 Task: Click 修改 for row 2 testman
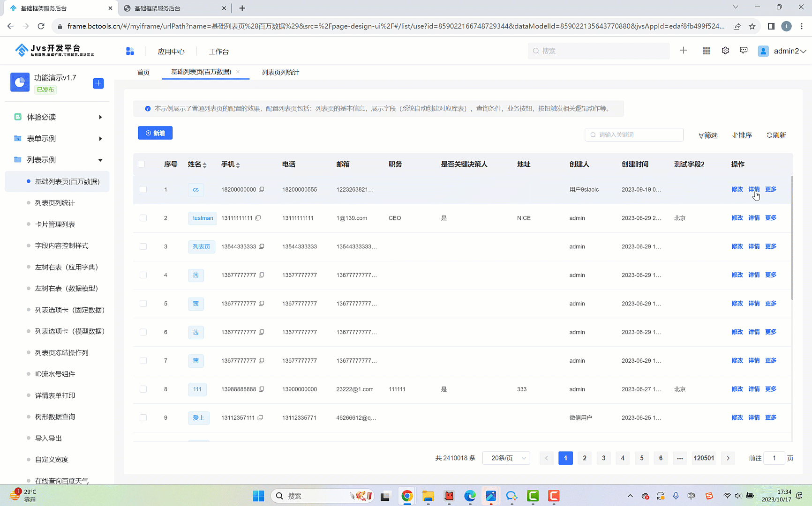click(737, 218)
